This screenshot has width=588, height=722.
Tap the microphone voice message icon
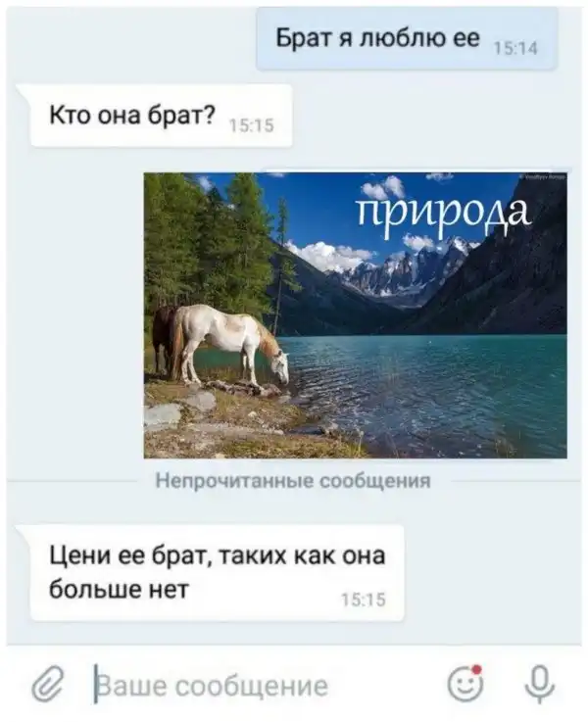[540, 684]
